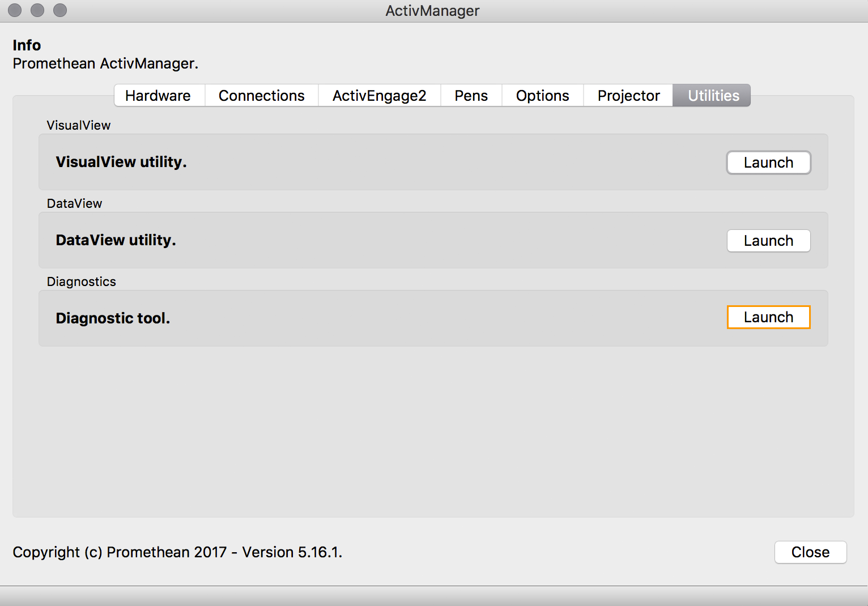Click the yellow minimize window control

coord(37,10)
